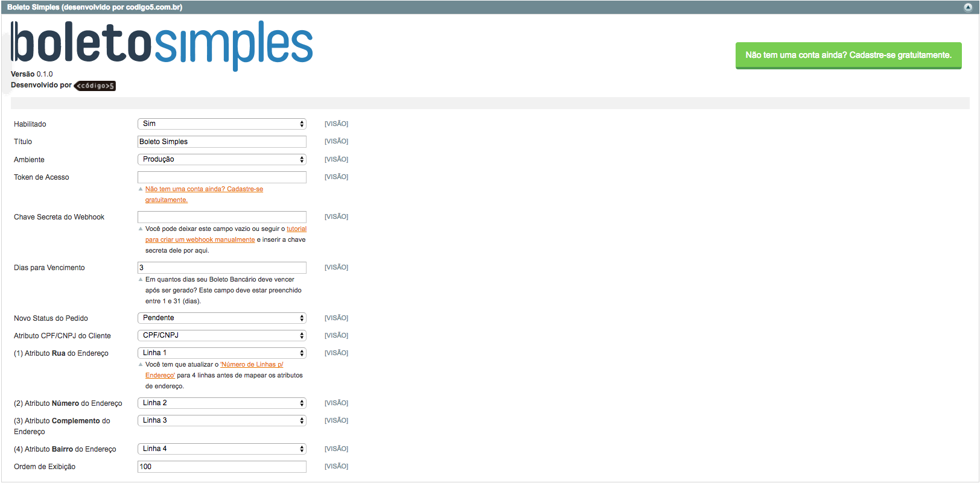
Task: Open the 'Não tem uma conta ainda?' link under Token
Action: point(204,194)
